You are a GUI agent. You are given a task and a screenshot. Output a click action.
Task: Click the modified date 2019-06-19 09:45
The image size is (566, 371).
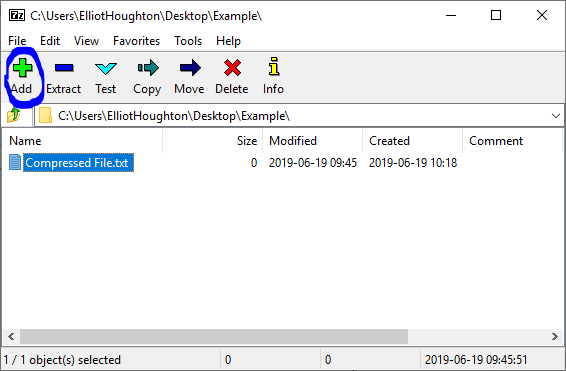coord(313,163)
